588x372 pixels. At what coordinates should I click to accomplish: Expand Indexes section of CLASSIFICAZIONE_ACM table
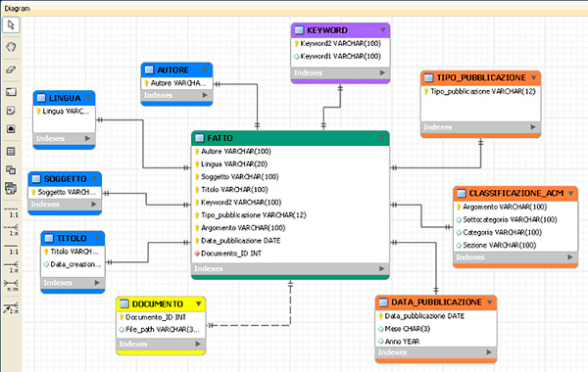click(x=570, y=257)
